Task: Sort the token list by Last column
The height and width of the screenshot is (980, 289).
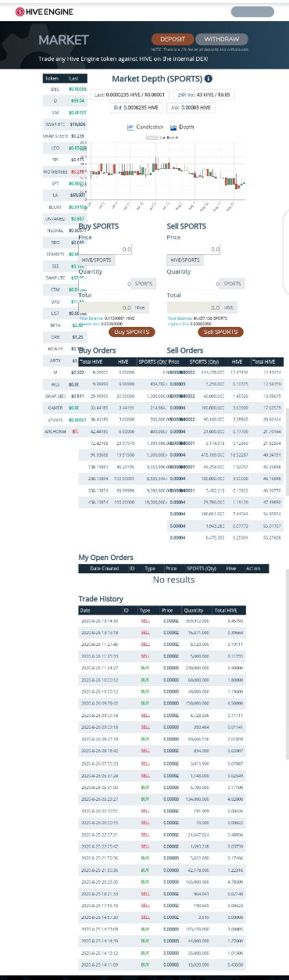Action: coord(73,78)
